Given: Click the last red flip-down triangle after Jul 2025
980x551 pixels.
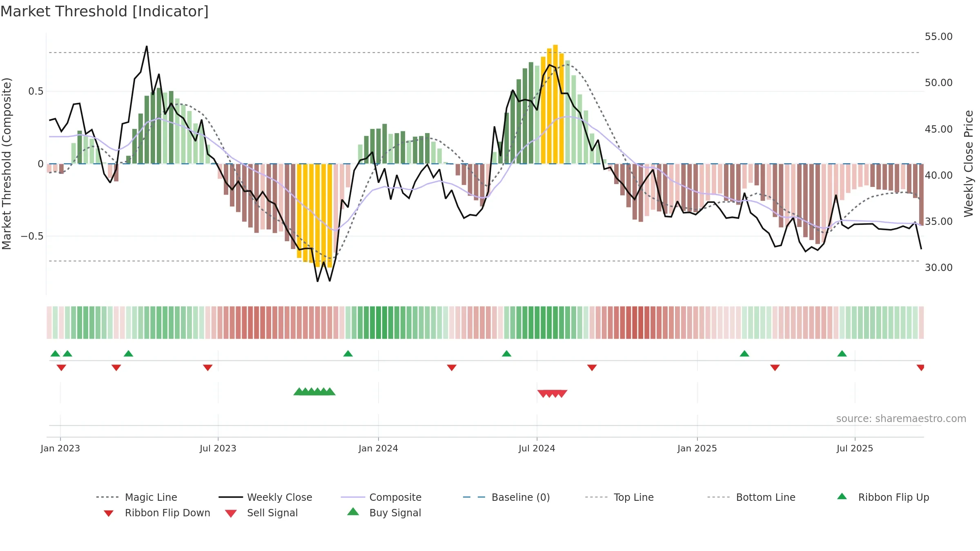Looking at the screenshot, I should click(x=920, y=368).
